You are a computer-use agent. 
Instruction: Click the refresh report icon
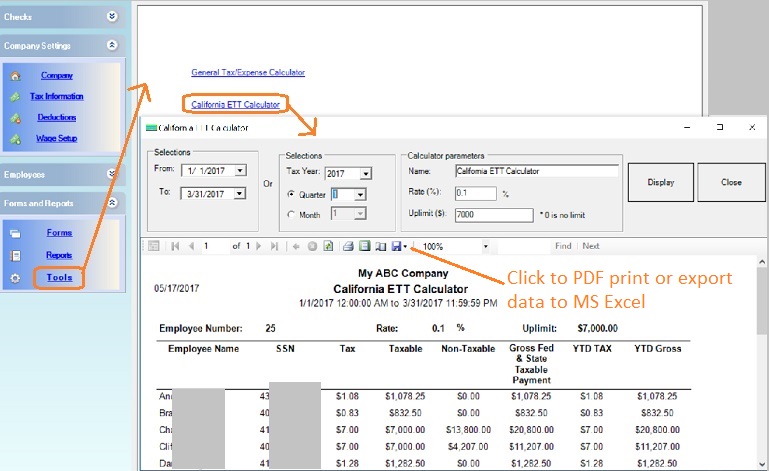327,246
